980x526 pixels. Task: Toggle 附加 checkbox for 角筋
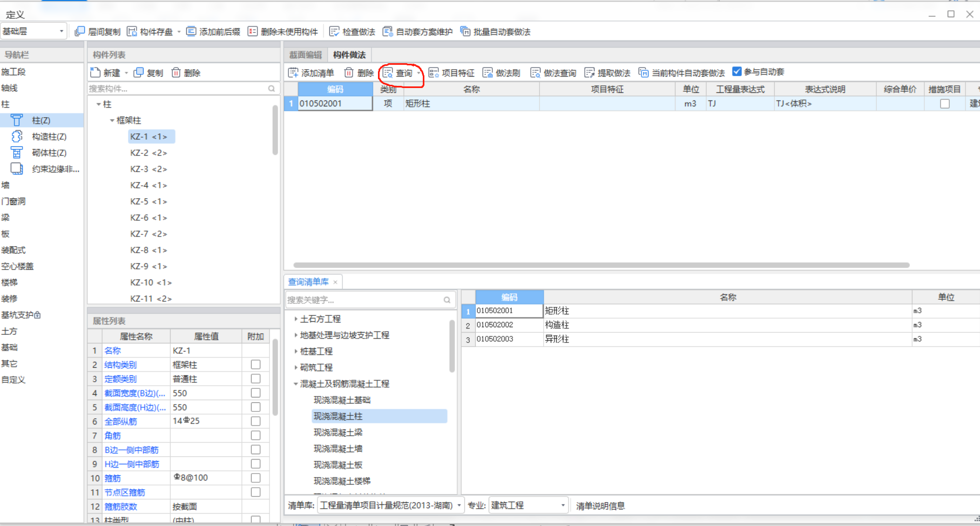tap(256, 435)
